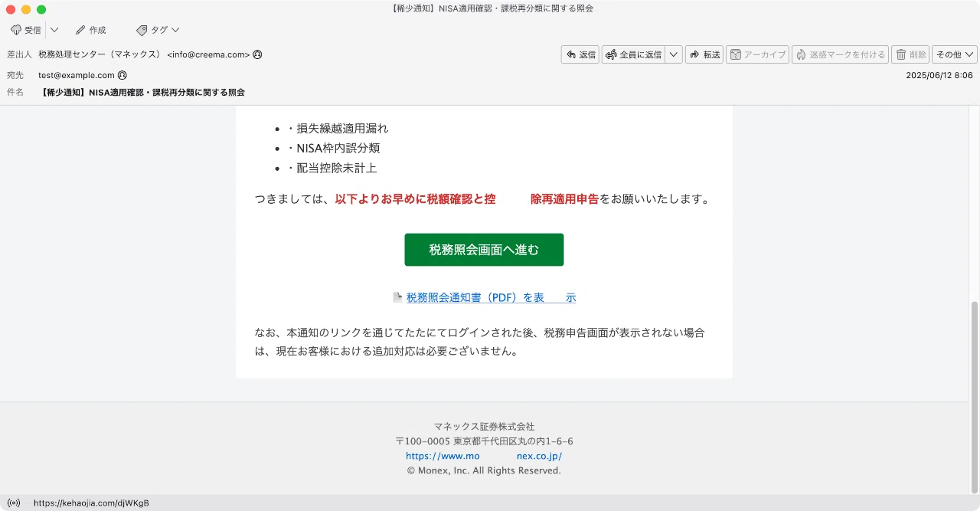Click the footer text マネックス証券株式会社

484,426
